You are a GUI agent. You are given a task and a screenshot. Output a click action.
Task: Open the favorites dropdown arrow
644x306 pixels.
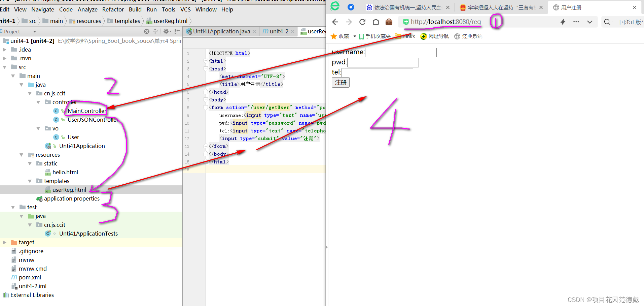point(355,36)
